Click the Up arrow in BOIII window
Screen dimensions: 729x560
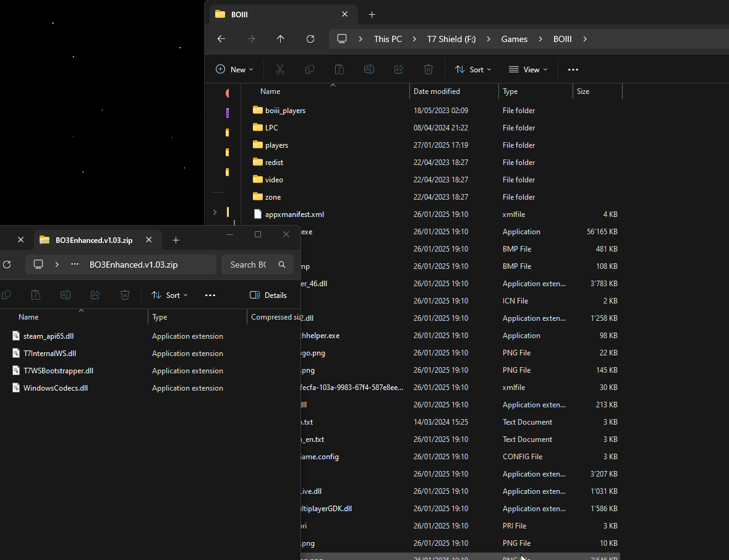[x=281, y=39]
